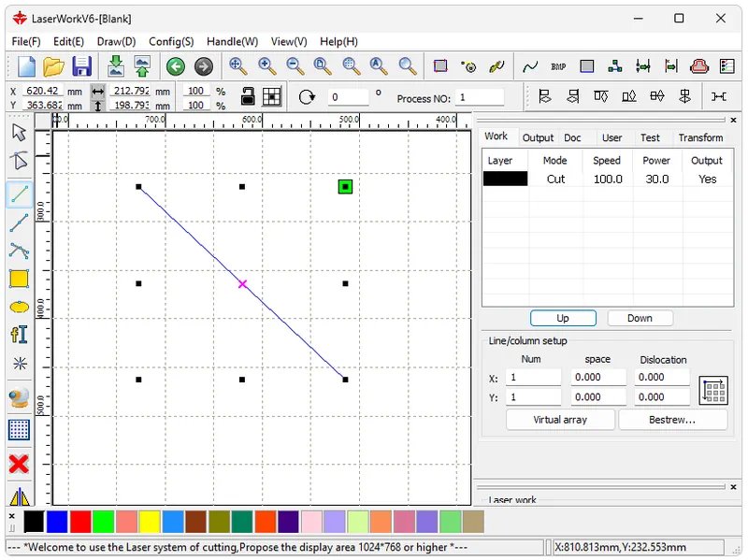The height and width of the screenshot is (560, 748).
Task: Open a file with the folder icon
Action: (53, 66)
